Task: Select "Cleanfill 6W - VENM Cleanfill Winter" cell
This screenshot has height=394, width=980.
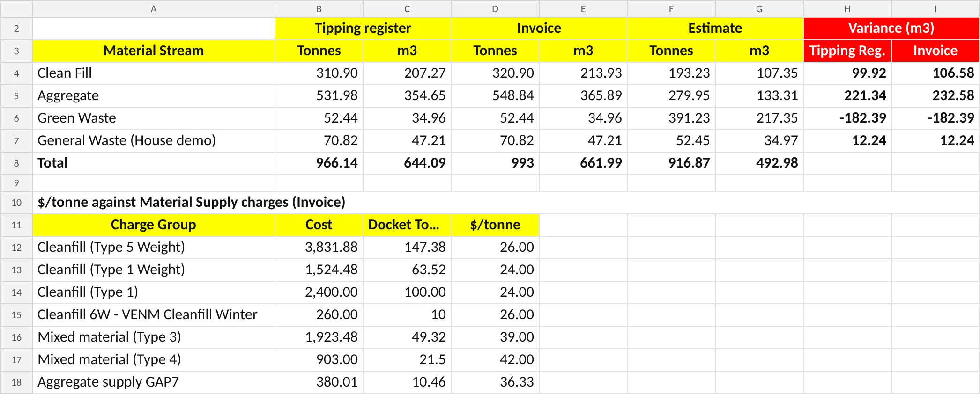Action: [x=153, y=314]
